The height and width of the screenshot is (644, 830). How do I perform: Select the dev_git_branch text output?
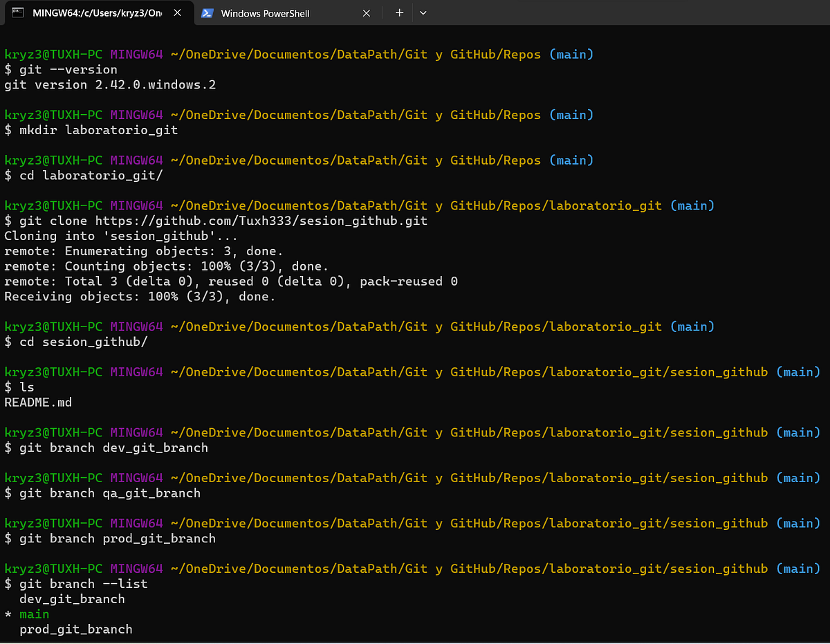(x=72, y=598)
